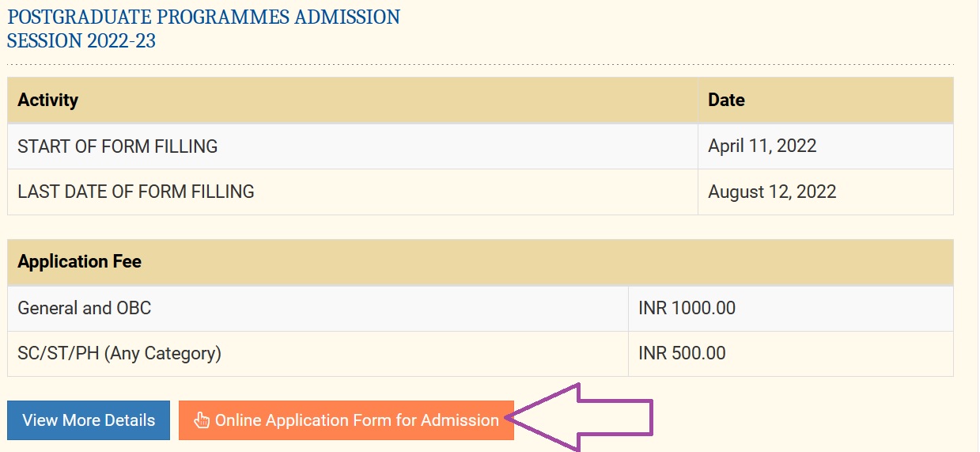Click the Application Fee table header
The image size is (980, 452).
tap(480, 262)
